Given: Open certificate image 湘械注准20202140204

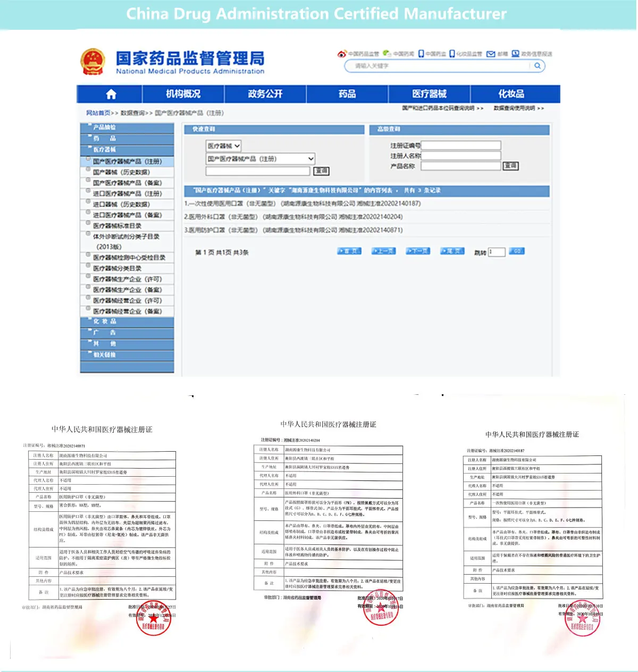Looking at the screenshot, I should 329,524.
